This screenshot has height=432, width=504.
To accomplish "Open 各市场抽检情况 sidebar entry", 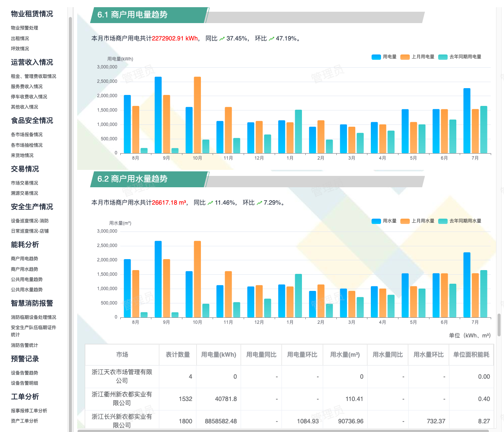I will pyautogui.click(x=27, y=145).
